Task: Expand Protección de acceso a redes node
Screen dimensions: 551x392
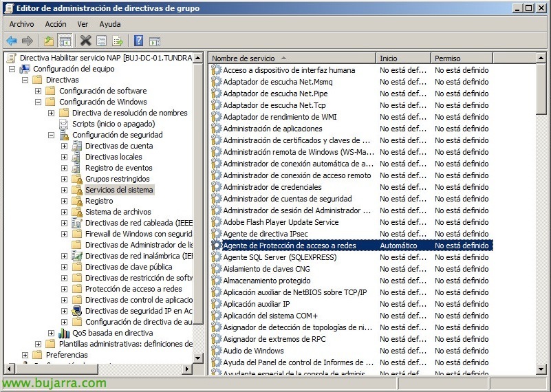Action: [64, 289]
